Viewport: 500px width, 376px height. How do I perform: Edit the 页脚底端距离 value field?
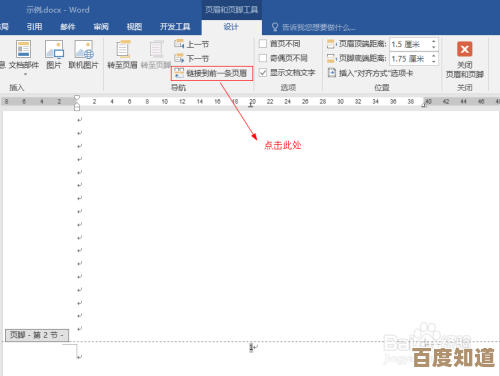coord(410,59)
